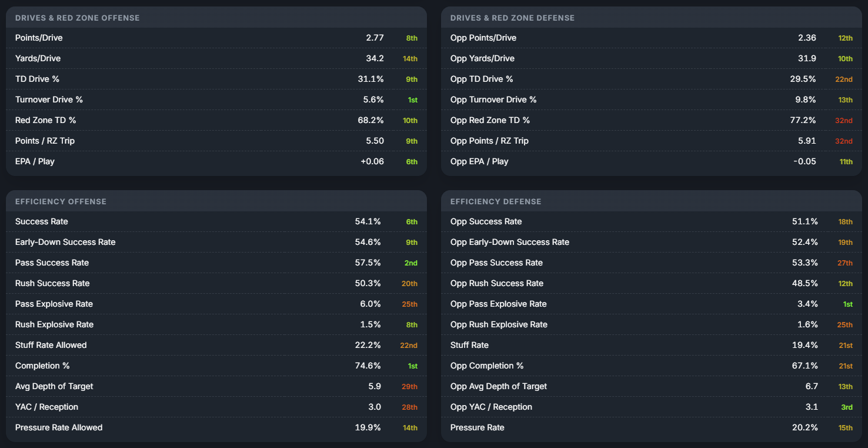Select the Opp EPA / Play row
Viewport: 868px width, 448px height.
(652, 161)
